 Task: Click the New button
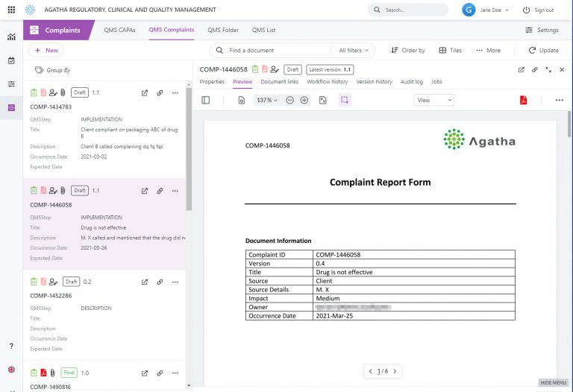click(46, 51)
